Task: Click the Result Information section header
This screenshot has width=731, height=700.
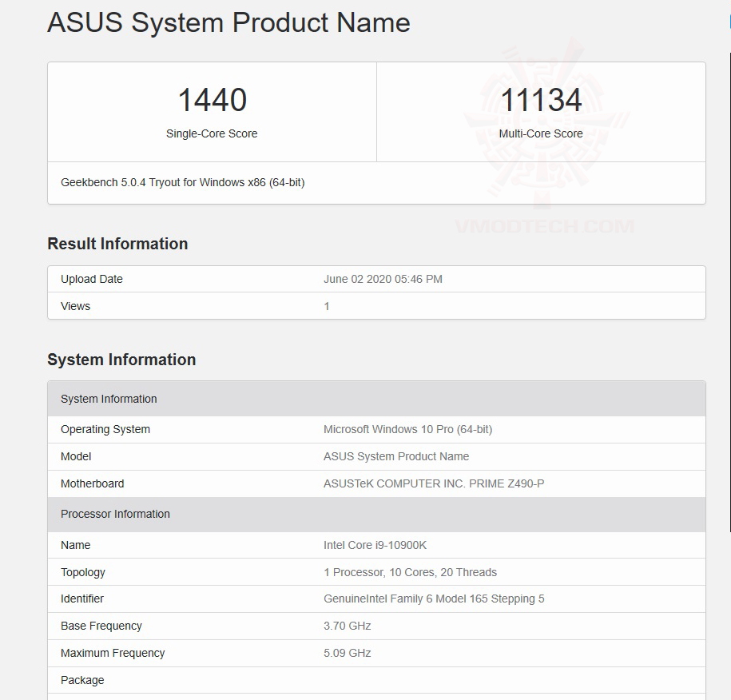Action: point(117,244)
